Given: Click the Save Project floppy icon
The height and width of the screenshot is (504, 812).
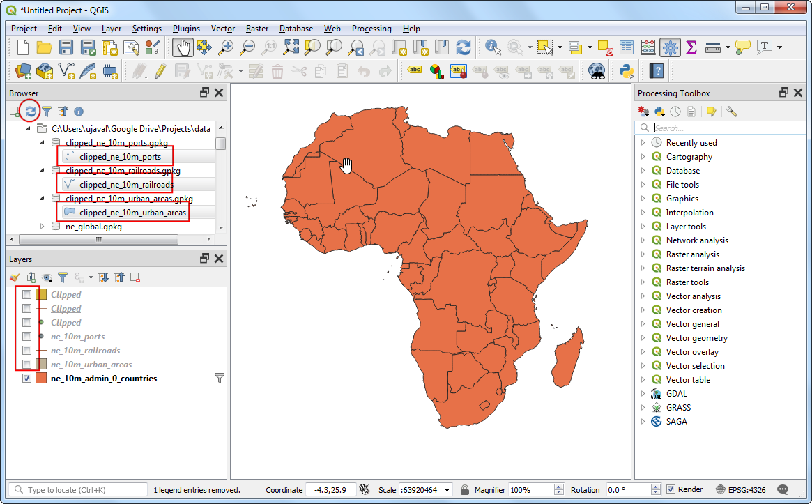Looking at the screenshot, I should [x=66, y=47].
